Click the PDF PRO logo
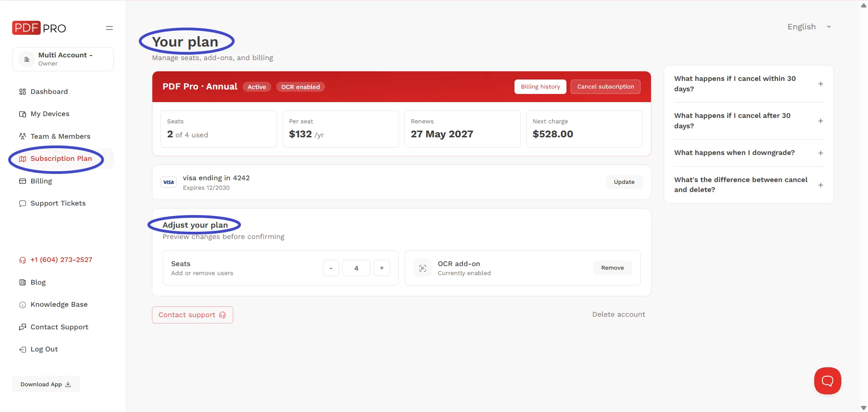Screen dimensions: 868x412 pos(39,28)
